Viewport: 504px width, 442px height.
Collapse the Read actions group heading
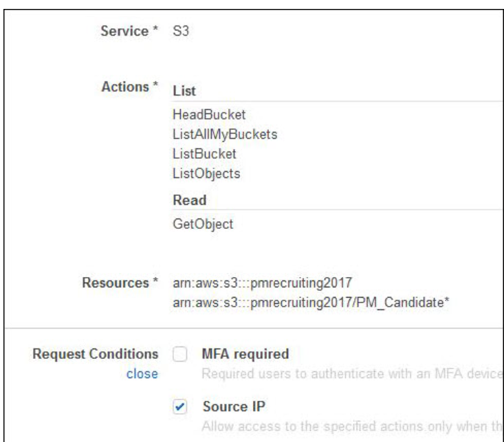coord(190,201)
